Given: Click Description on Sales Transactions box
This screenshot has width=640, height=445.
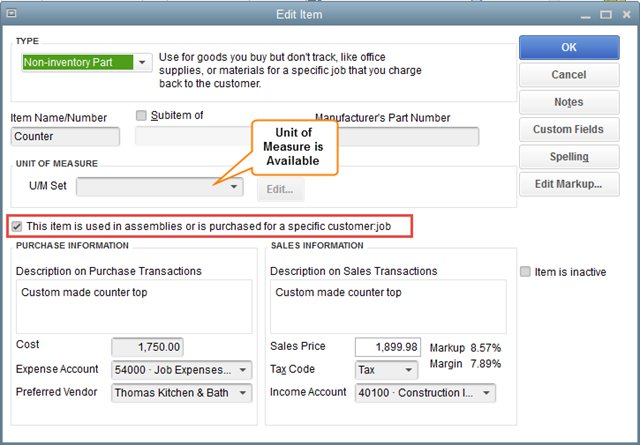Looking at the screenshot, I should [x=387, y=306].
